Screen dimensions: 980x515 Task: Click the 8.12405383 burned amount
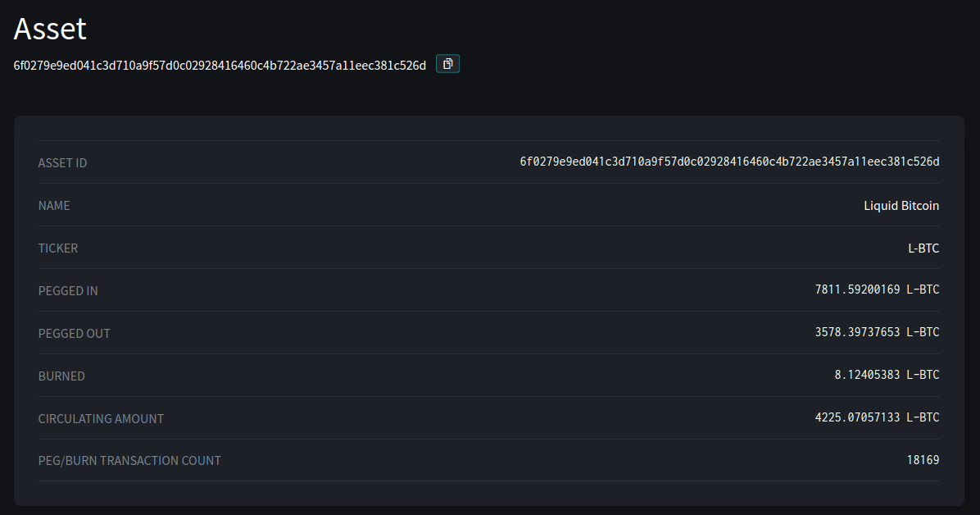pyautogui.click(x=867, y=375)
